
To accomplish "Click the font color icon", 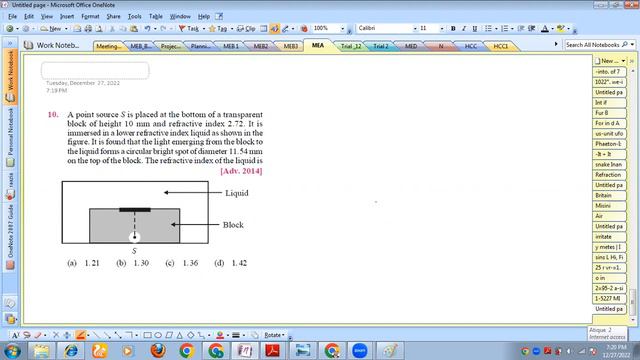I will click(544, 28).
